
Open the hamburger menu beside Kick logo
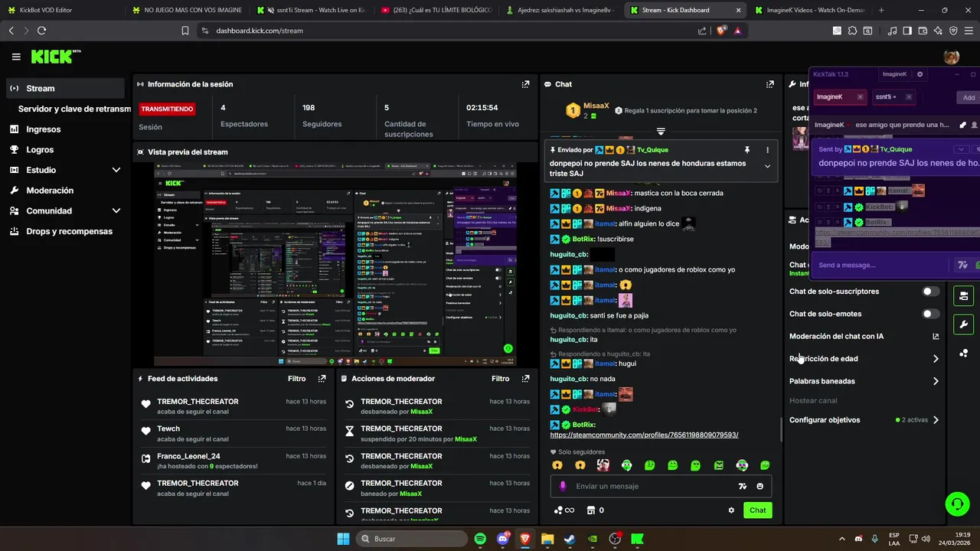(x=16, y=57)
